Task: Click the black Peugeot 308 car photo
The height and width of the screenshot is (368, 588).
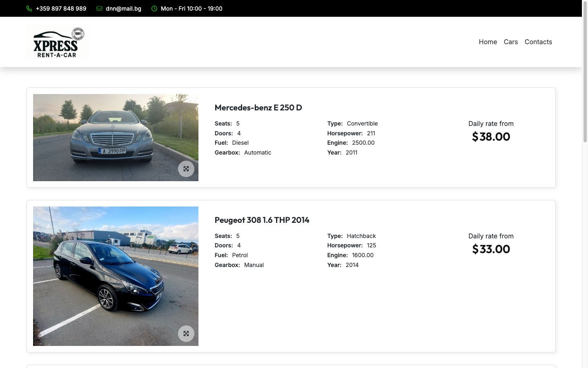Action: 116,276
